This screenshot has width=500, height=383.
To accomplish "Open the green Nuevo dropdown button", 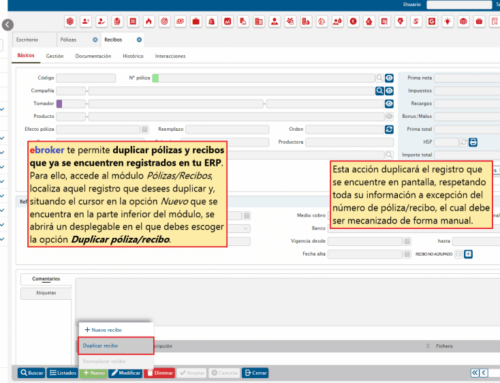I will pos(94,373).
